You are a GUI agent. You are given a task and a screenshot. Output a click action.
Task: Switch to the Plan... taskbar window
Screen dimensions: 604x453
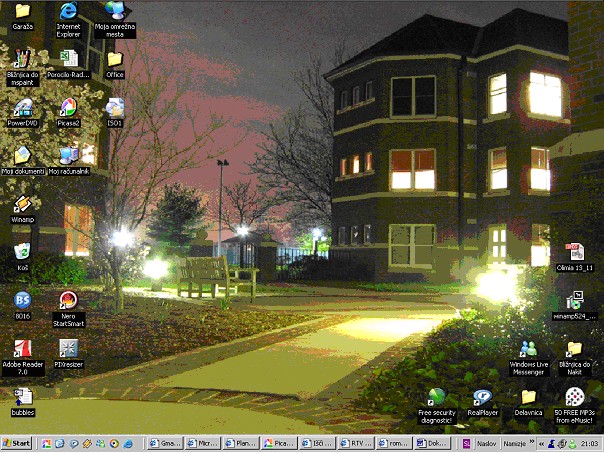pos(240,442)
